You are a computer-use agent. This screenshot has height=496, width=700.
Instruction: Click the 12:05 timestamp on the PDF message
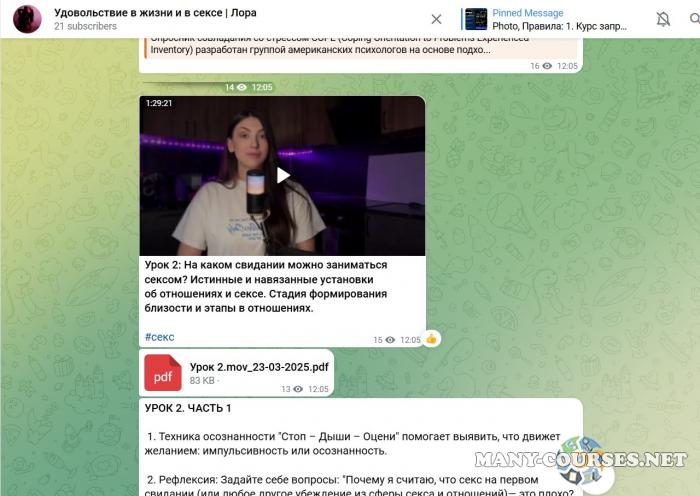[x=318, y=389]
